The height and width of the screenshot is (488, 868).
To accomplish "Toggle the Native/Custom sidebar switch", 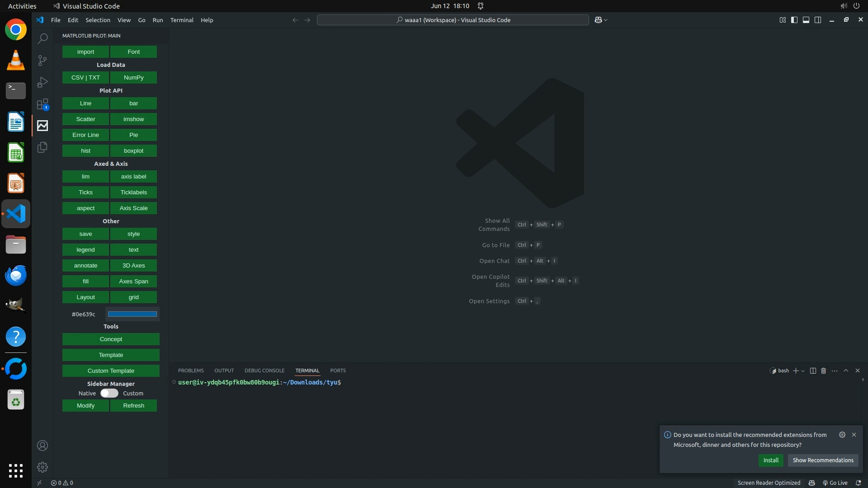I will pos(109,393).
